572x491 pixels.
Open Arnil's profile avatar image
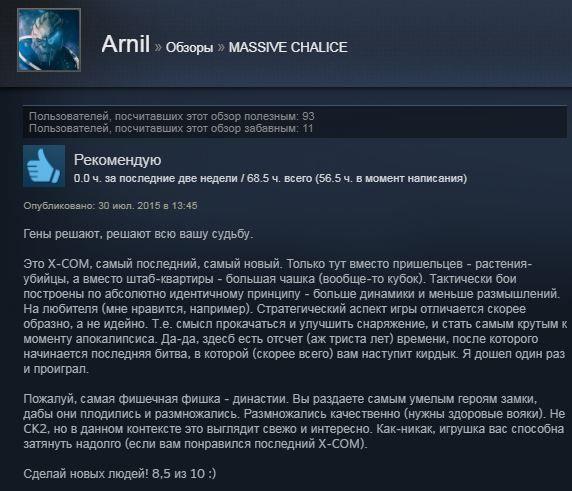[49, 40]
